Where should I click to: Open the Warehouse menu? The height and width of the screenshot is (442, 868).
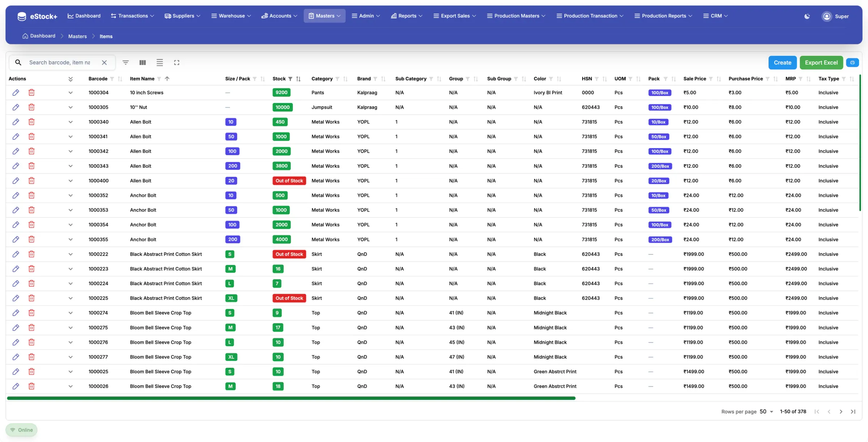231,16
